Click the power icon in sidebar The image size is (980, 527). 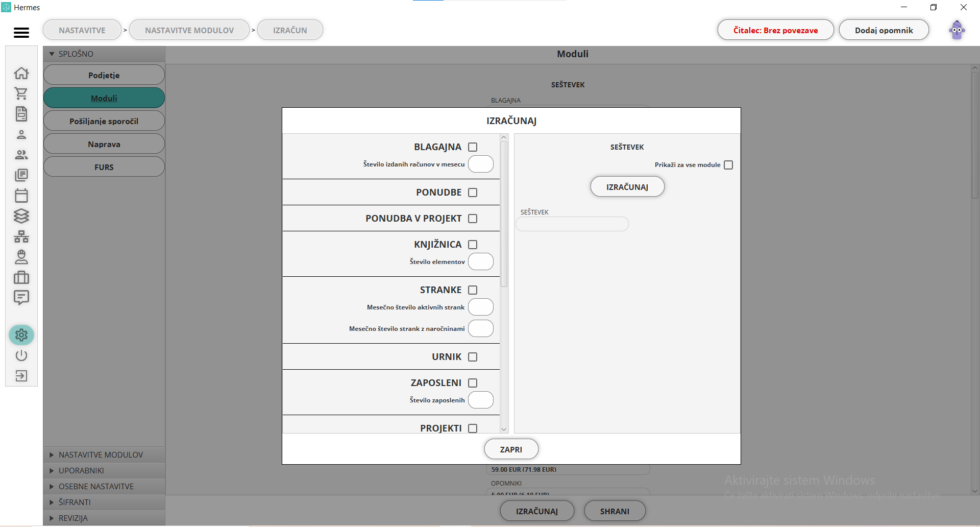click(x=21, y=355)
